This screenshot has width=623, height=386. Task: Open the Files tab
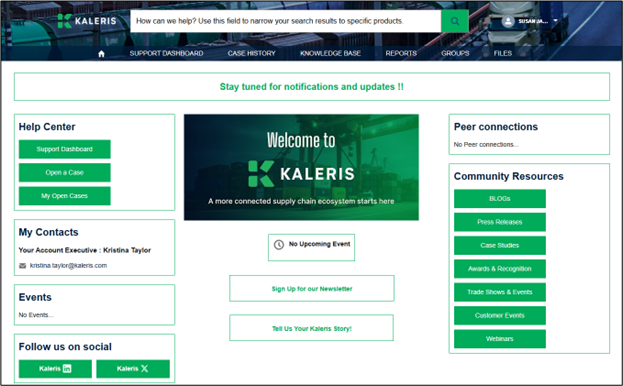[x=503, y=53]
